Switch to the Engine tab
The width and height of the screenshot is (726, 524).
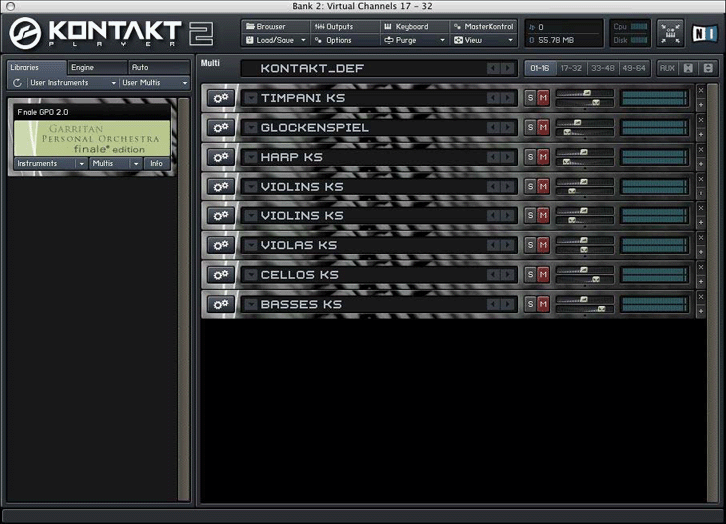point(97,68)
